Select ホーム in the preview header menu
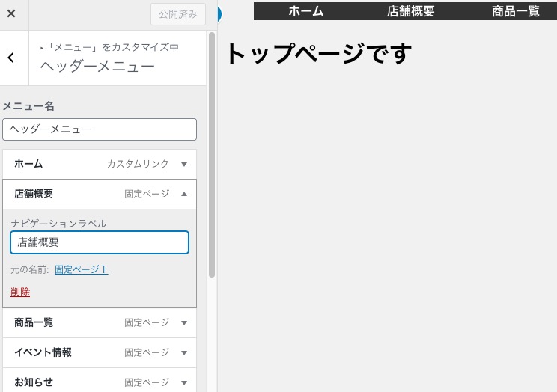 (x=305, y=11)
